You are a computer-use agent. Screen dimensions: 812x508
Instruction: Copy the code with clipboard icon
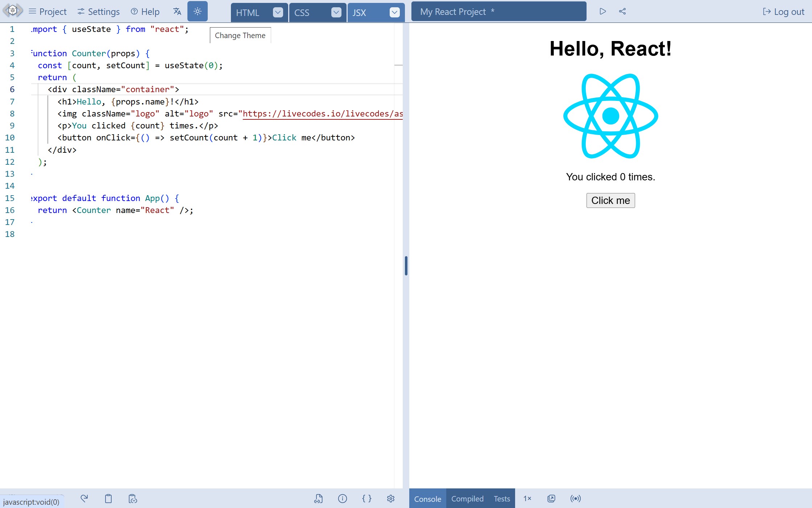point(108,498)
